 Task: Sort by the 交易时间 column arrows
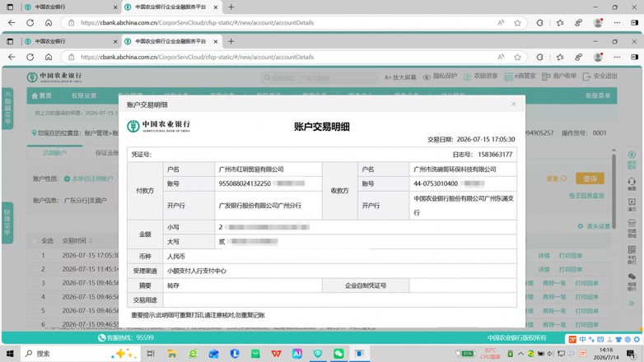point(91,241)
